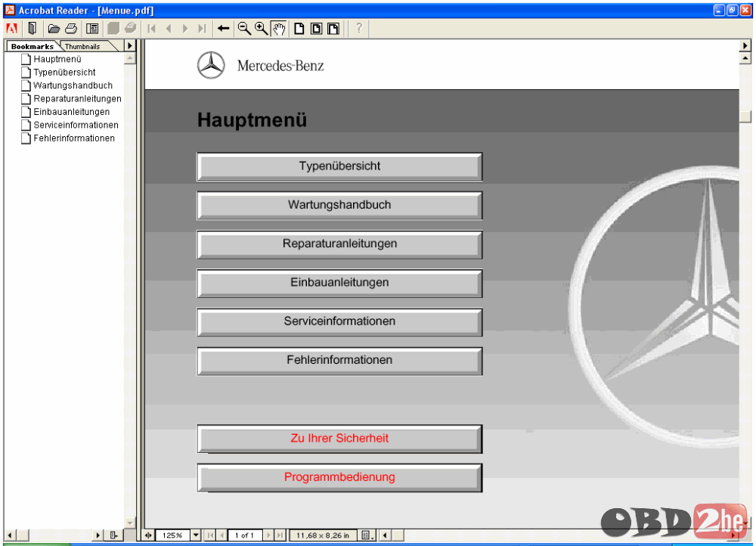Set view to Fit in Window icon
This screenshot has height=546, width=756.
[316, 29]
